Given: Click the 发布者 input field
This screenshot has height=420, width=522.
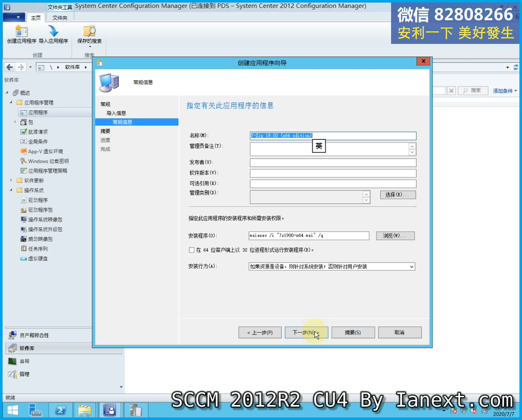Looking at the screenshot, I should pos(333,163).
